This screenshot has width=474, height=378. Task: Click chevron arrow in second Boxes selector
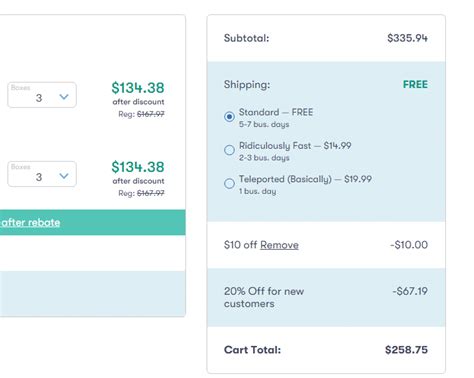[x=64, y=176]
